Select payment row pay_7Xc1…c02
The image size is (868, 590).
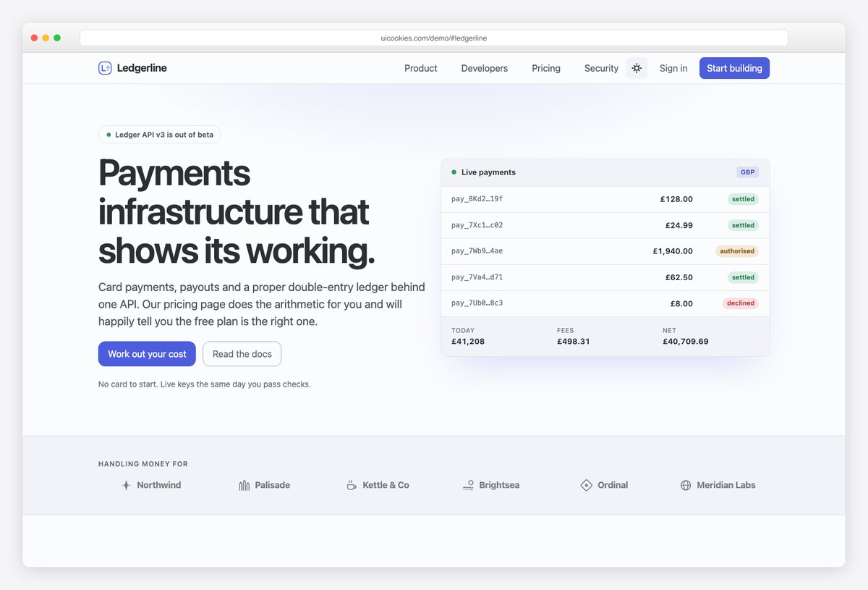click(x=605, y=225)
